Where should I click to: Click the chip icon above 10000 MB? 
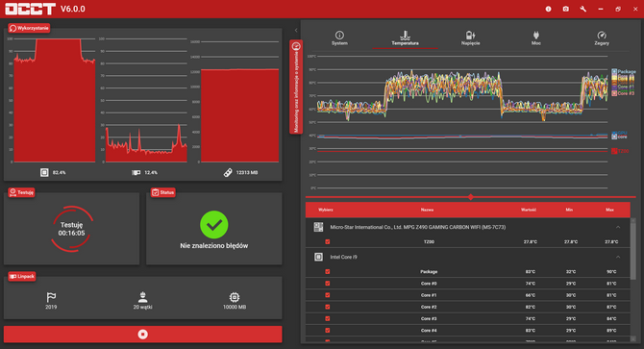[235, 297]
